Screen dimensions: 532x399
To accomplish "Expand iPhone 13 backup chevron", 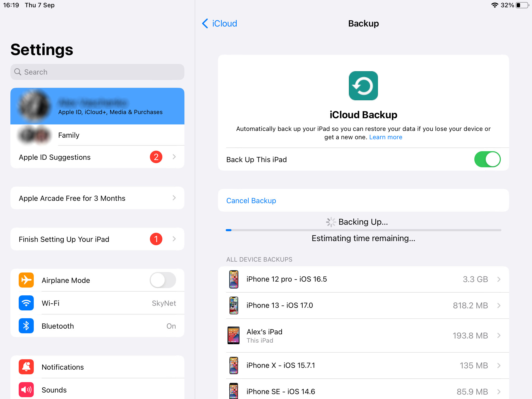I will pyautogui.click(x=499, y=305).
